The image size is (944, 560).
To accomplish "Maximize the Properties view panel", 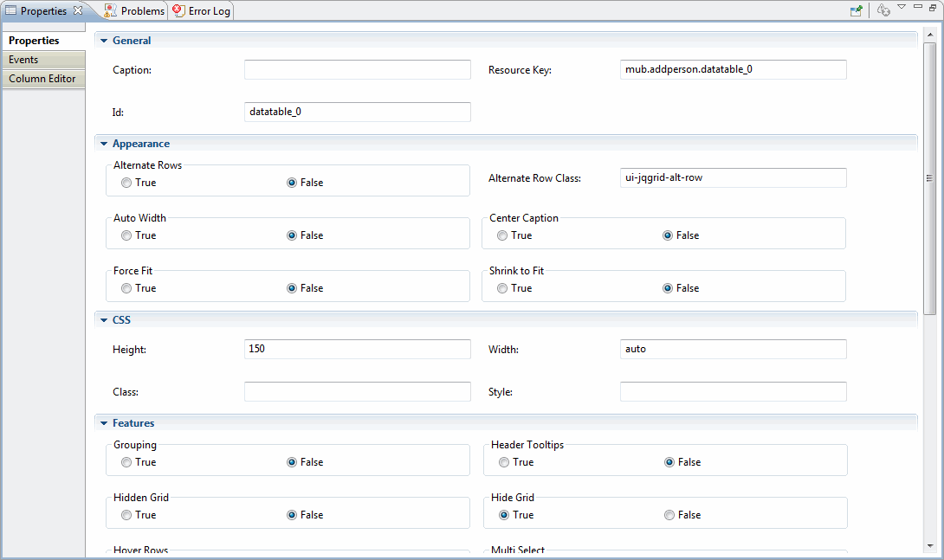I will pyautogui.click(x=933, y=7).
